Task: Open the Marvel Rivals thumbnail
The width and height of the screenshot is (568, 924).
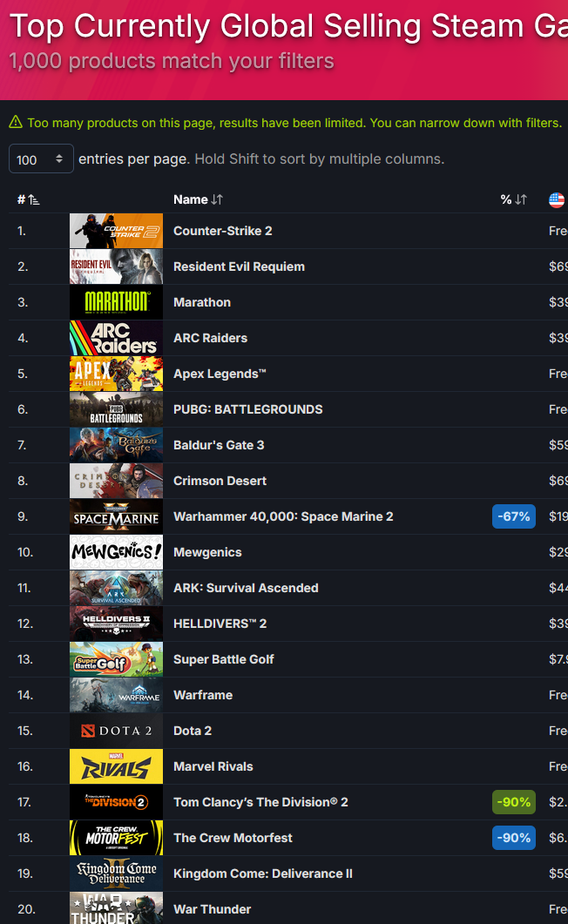Action: tap(116, 766)
